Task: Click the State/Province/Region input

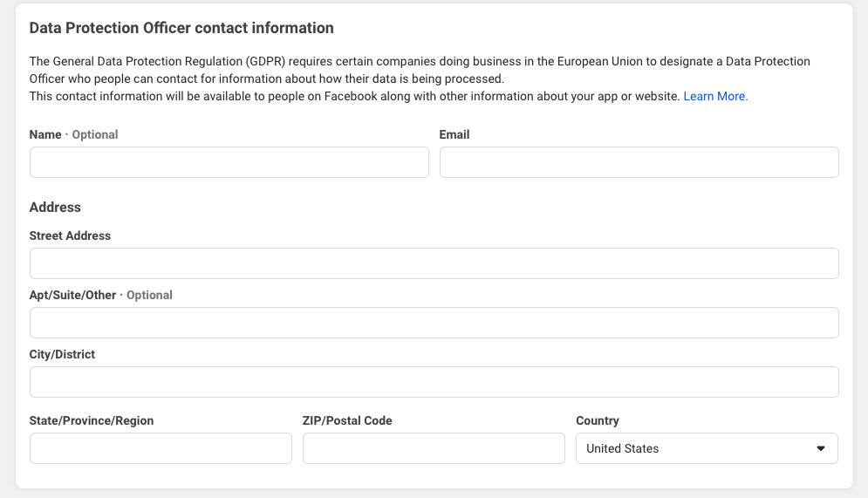Action: tap(161, 448)
